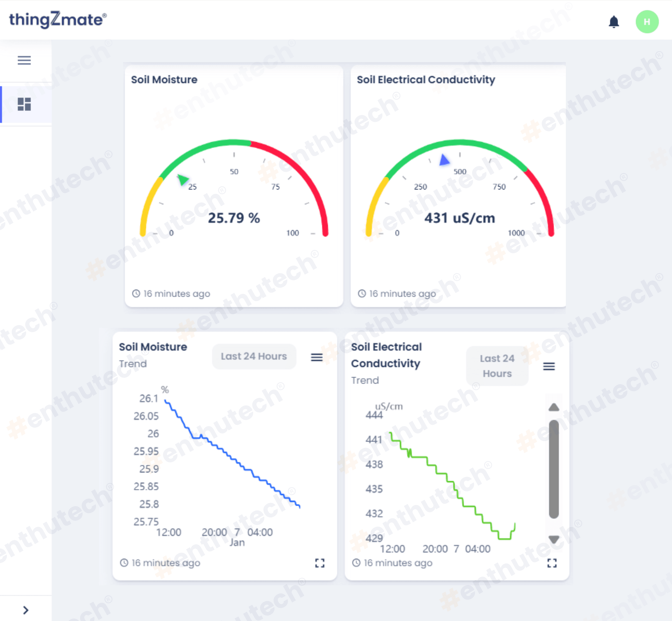Click the 25.79 % moisture reading
672x621 pixels.
click(x=234, y=218)
